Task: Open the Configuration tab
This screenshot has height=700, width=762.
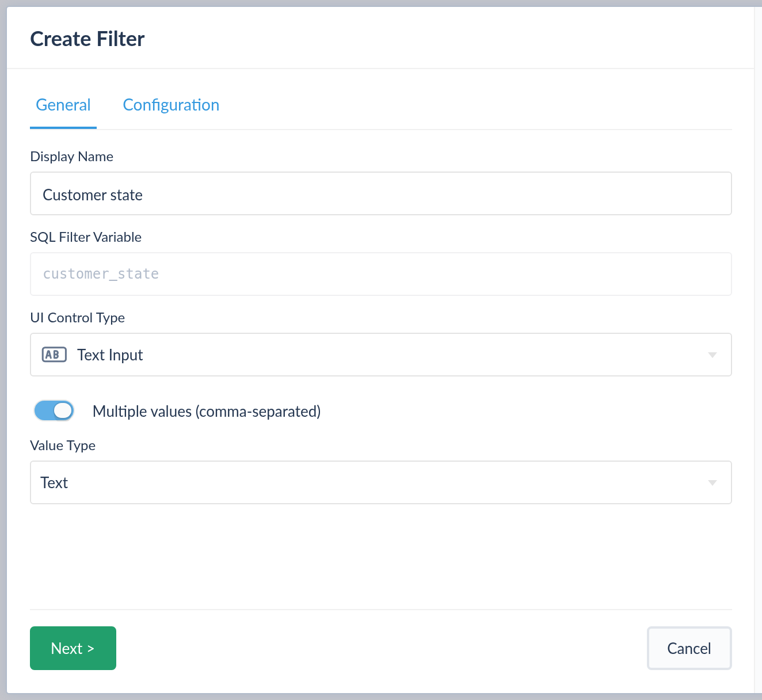Action: click(171, 105)
